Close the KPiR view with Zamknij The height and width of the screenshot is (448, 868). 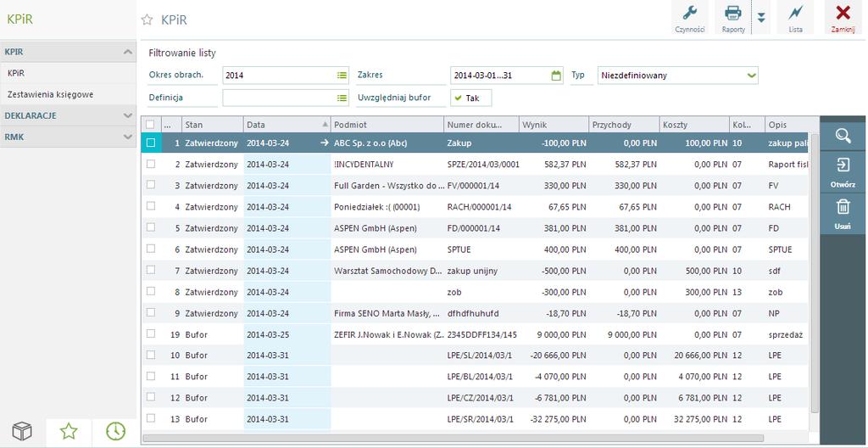tap(843, 17)
